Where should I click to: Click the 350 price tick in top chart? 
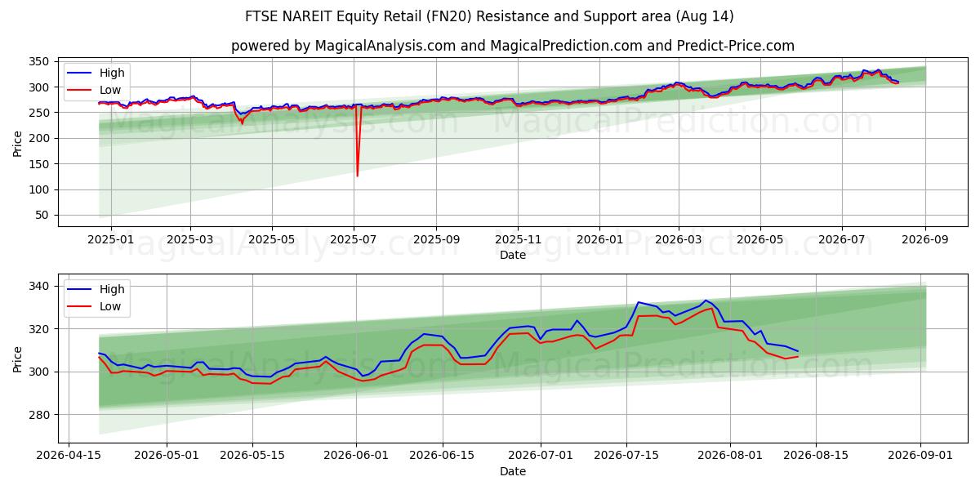[x=41, y=61]
